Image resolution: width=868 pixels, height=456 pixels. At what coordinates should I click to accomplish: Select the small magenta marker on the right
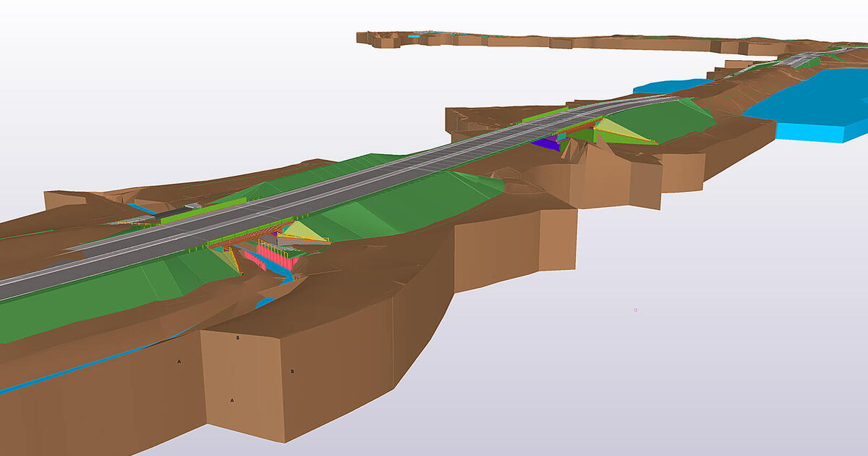pos(635,308)
